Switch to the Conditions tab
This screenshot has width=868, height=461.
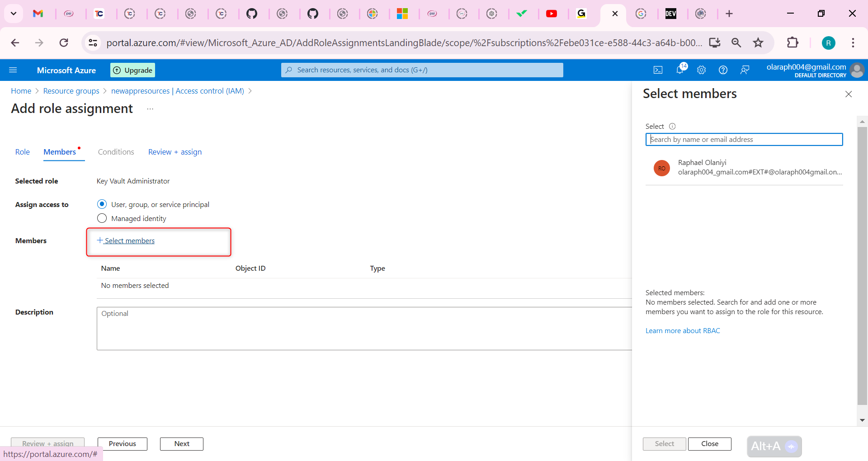tap(116, 152)
